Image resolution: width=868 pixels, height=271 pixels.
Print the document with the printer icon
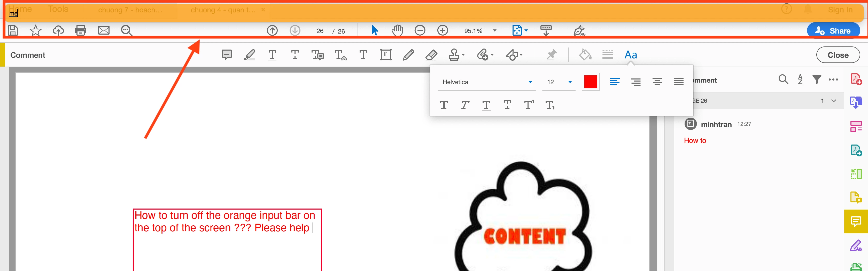point(81,31)
